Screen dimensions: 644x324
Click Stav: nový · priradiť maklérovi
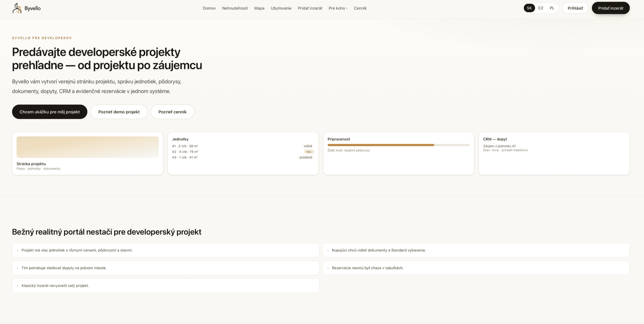pos(505,150)
